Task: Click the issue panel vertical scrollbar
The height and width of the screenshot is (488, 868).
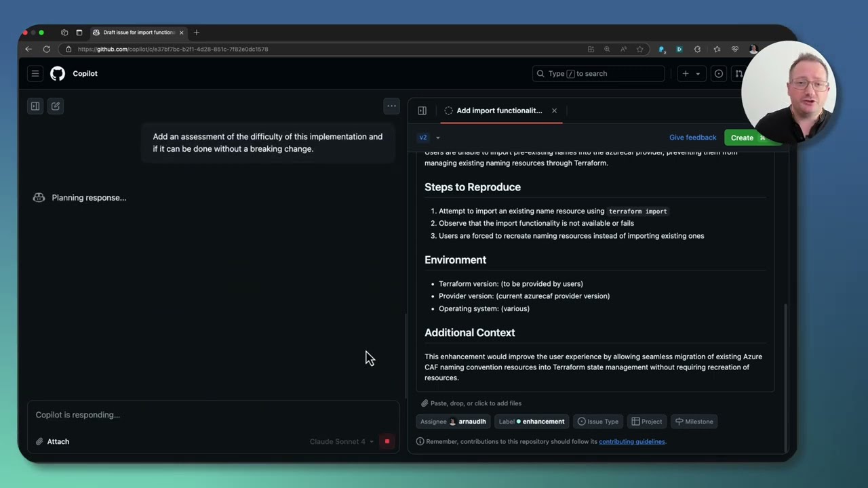Action: (785, 376)
